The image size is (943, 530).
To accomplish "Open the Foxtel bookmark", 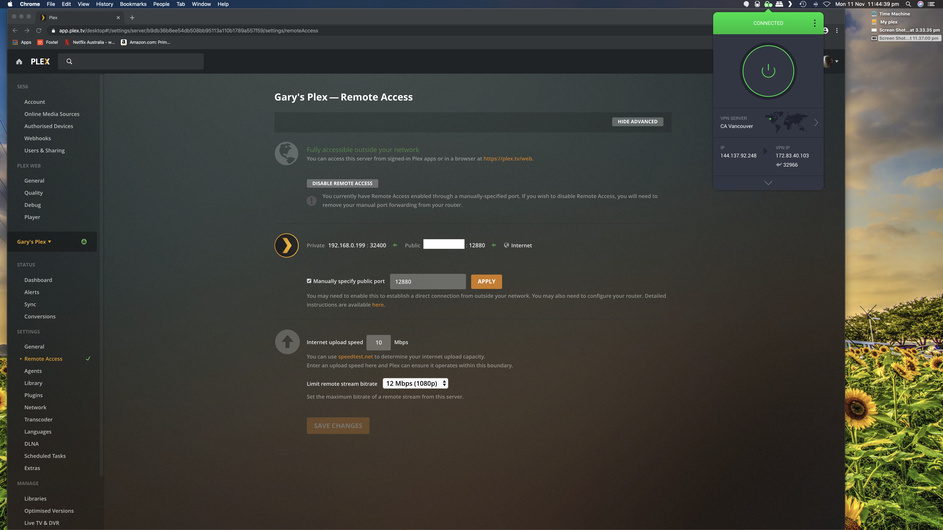I will (48, 42).
